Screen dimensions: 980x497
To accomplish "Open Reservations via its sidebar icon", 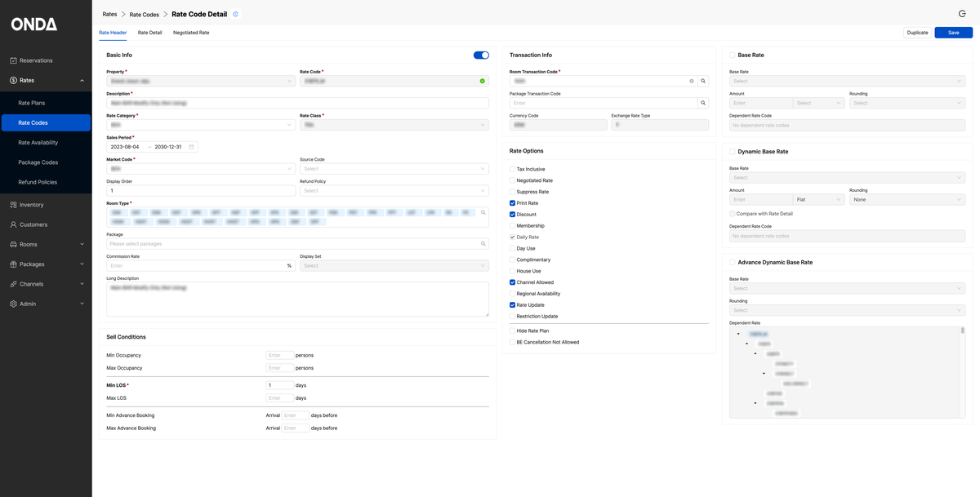I will pos(13,60).
